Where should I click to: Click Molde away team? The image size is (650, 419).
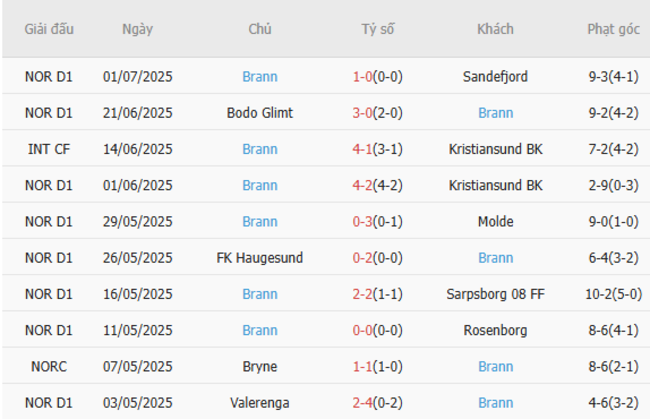pos(496,221)
